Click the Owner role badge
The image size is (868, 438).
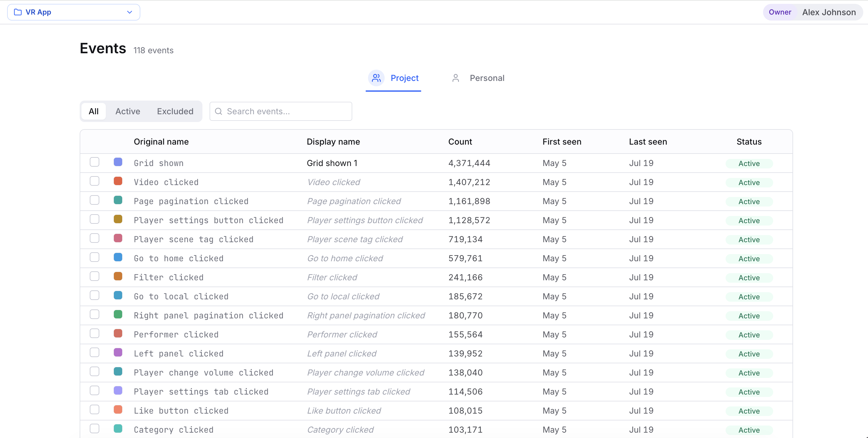pyautogui.click(x=780, y=12)
